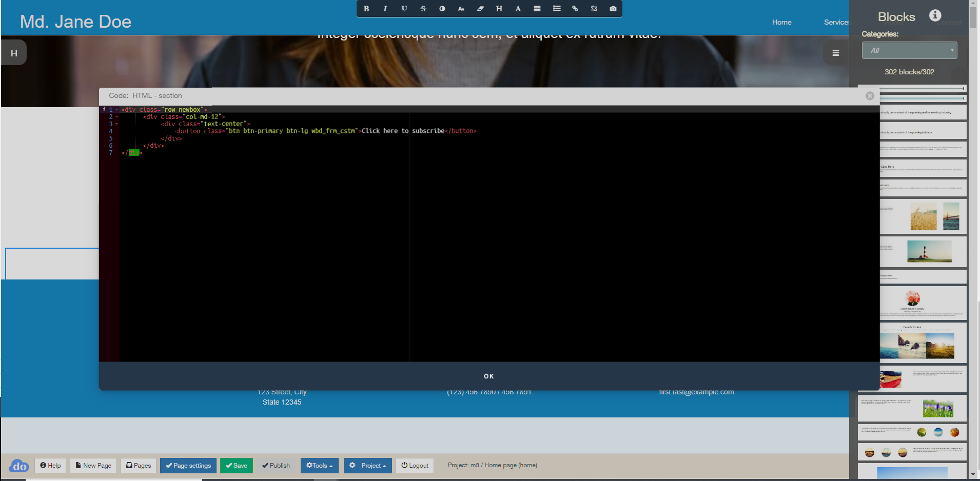Viewport: 980px width, 481px height.
Task: Click the Help button
Action: [x=50, y=466]
